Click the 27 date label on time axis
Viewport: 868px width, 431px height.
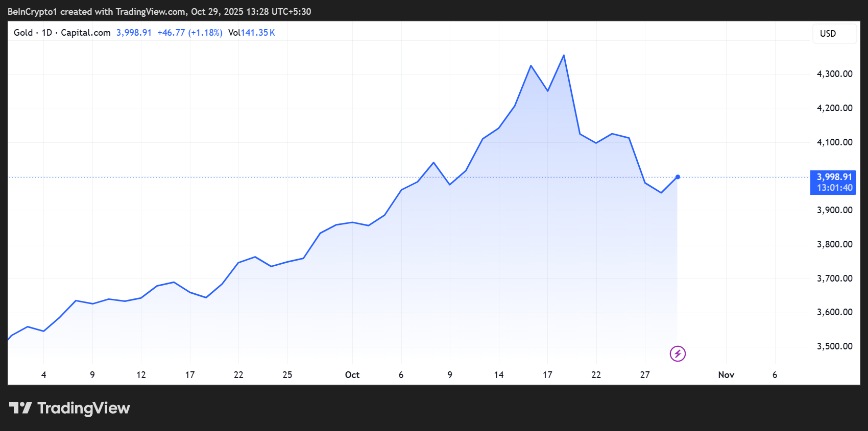click(x=645, y=375)
